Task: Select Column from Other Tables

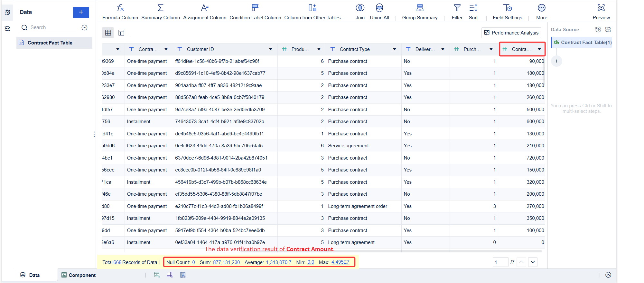Action: pyautogui.click(x=312, y=12)
